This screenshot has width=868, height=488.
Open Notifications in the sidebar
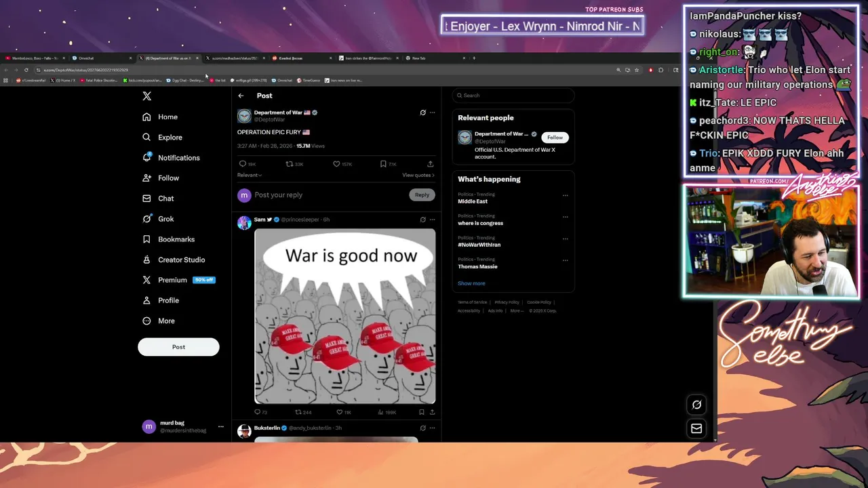[x=171, y=157]
